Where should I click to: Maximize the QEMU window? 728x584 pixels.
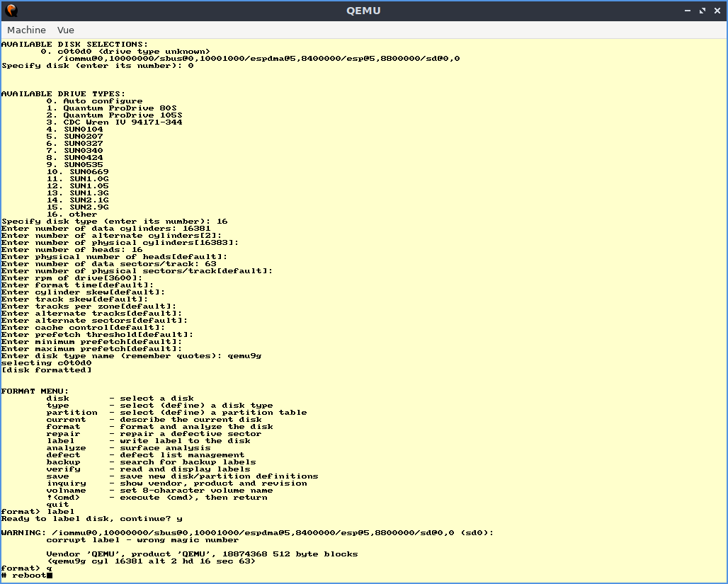tap(703, 10)
